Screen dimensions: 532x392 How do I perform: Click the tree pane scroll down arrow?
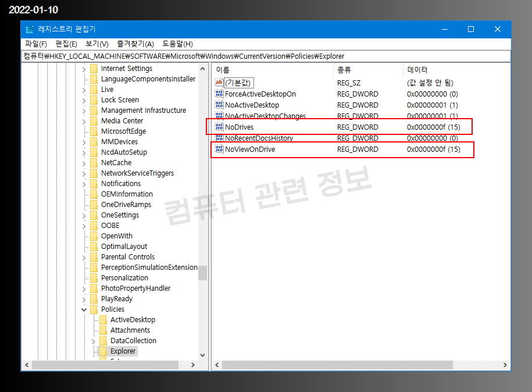point(202,355)
